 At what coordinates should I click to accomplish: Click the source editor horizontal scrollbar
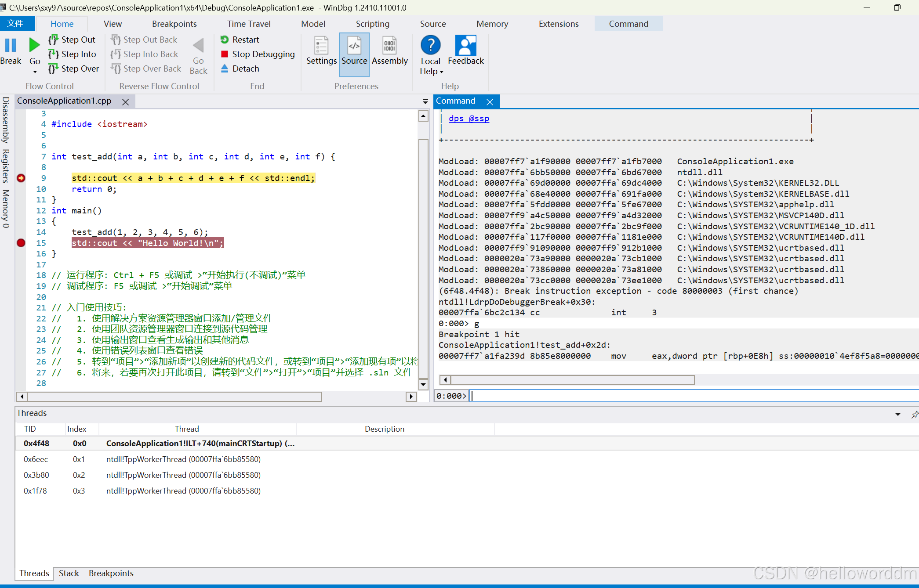click(174, 397)
